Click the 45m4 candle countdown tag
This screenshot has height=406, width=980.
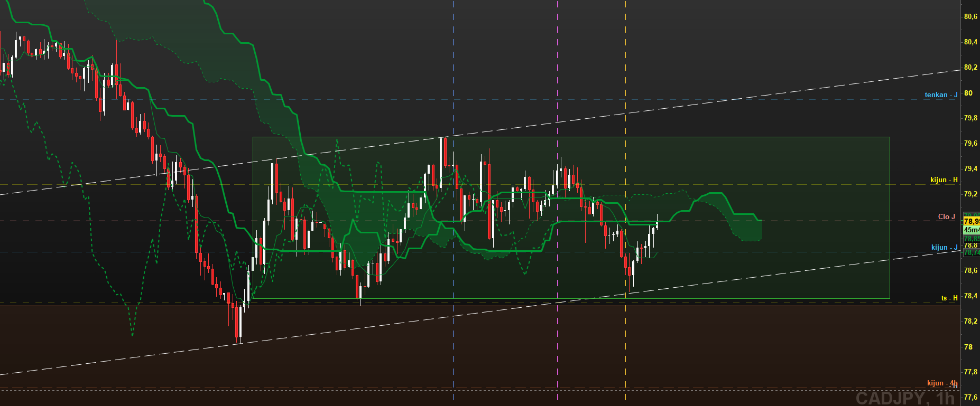click(972, 230)
